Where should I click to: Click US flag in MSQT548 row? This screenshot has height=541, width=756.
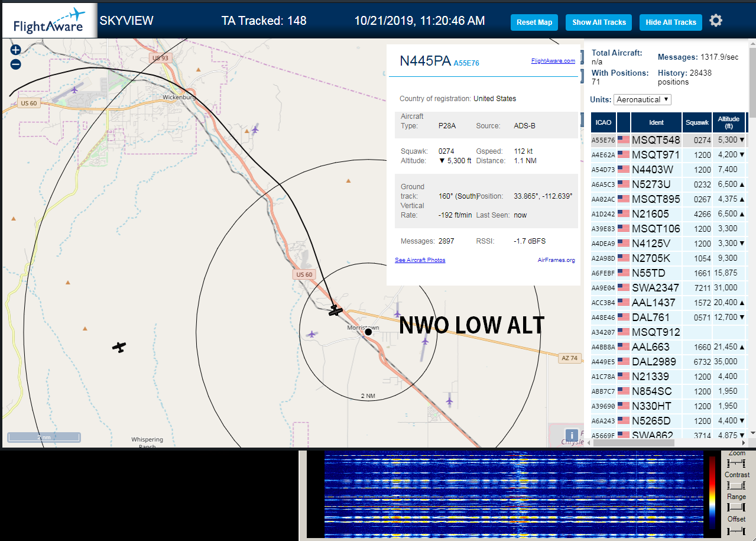[x=623, y=140]
